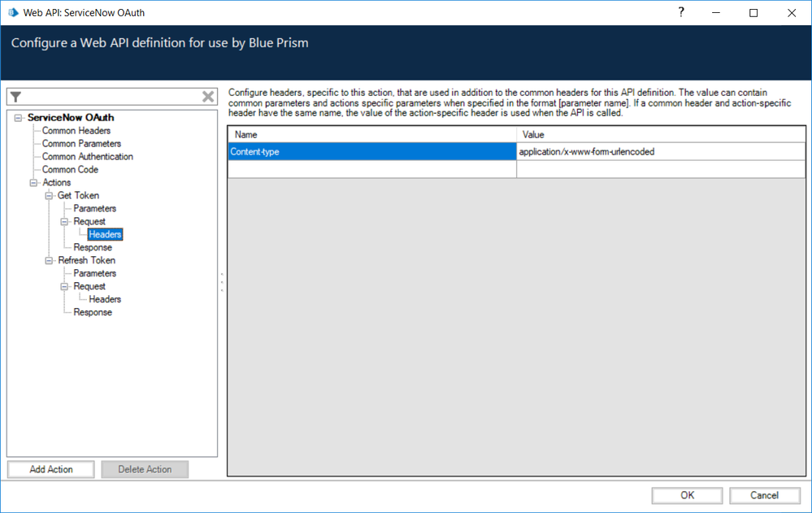Click the pane splitter grip dots
Image resolution: width=812 pixels, height=513 pixels.
coord(222,282)
